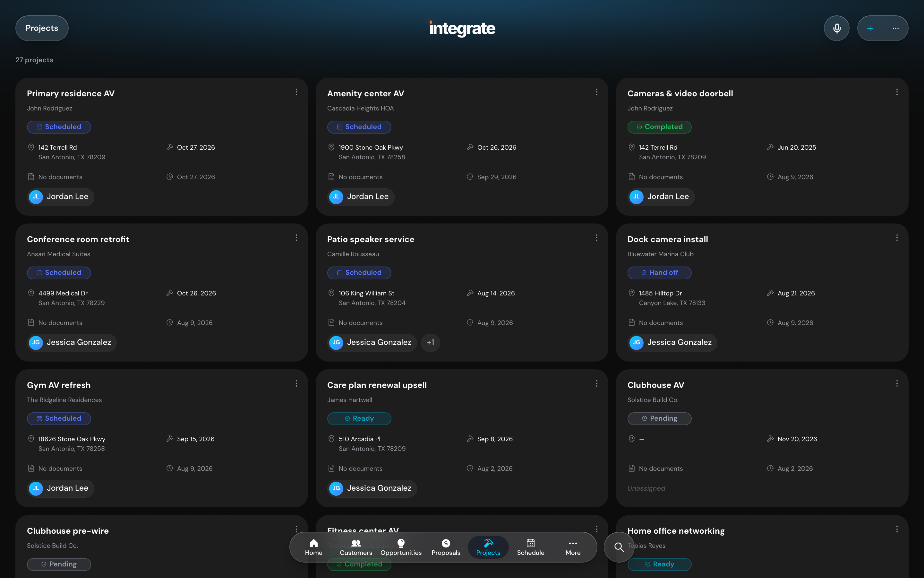
Task: Click the +1 assignee chip on Patio speaker service
Action: coord(430,343)
